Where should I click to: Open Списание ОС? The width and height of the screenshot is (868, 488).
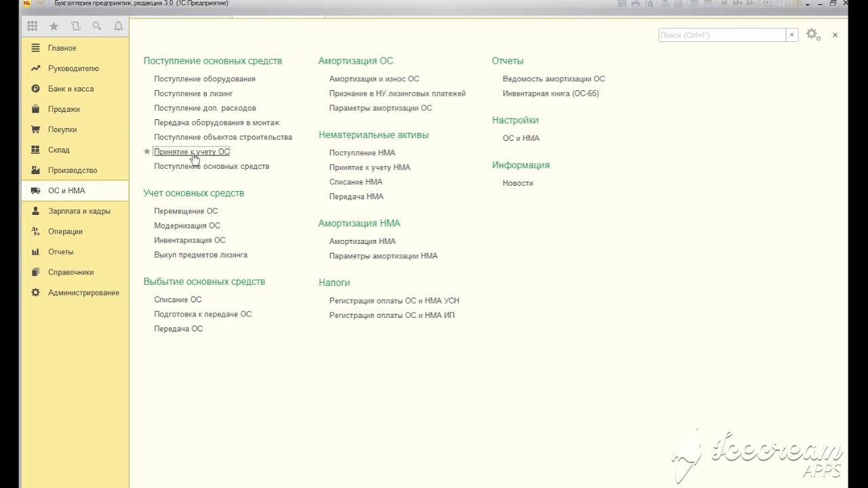pos(178,300)
